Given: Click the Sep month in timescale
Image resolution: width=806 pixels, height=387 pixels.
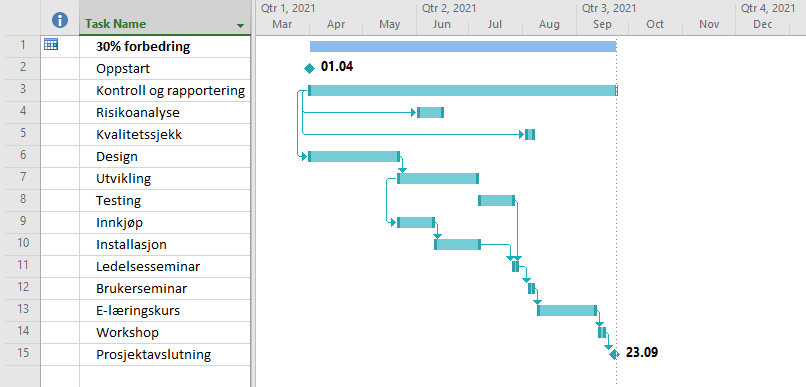Looking at the screenshot, I should (602, 25).
